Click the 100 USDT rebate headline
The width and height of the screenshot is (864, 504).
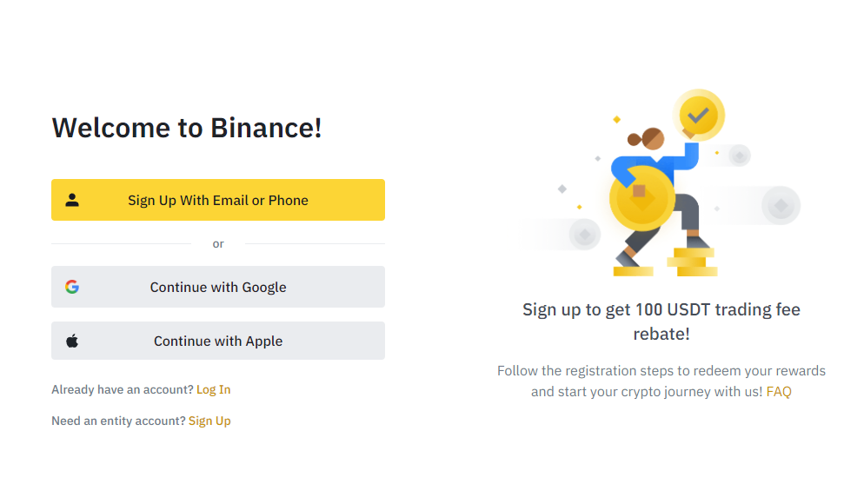click(661, 322)
